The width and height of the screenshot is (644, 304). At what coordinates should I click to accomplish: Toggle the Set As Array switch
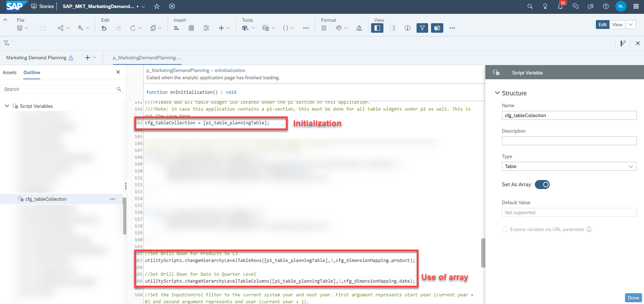542,184
